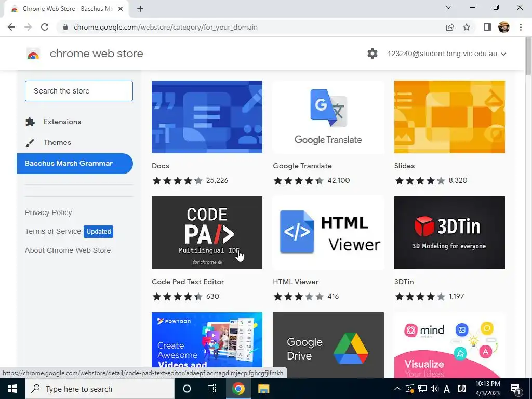This screenshot has height=399, width=532.
Task: Open the notification center icon
Action: point(516,389)
